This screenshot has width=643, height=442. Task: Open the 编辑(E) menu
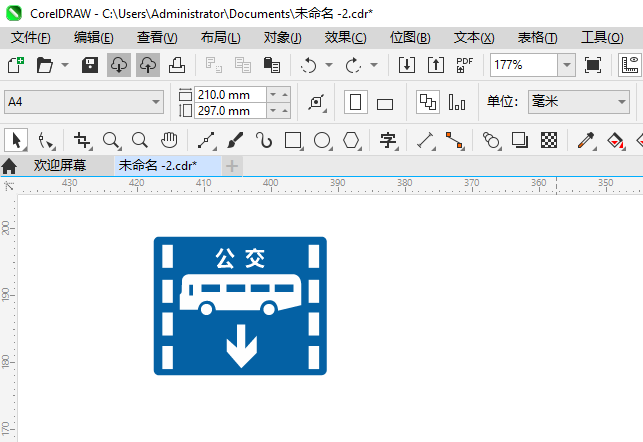click(x=93, y=38)
